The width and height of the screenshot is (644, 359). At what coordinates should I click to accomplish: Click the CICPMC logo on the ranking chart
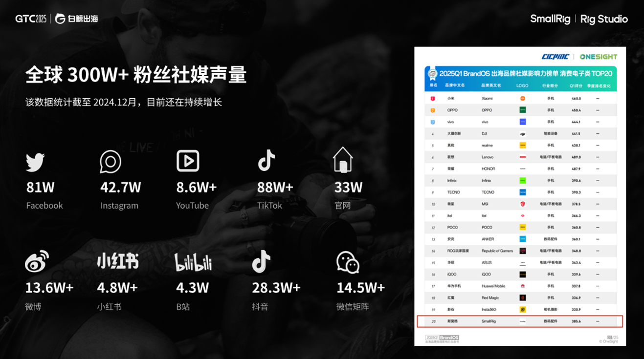(x=555, y=57)
